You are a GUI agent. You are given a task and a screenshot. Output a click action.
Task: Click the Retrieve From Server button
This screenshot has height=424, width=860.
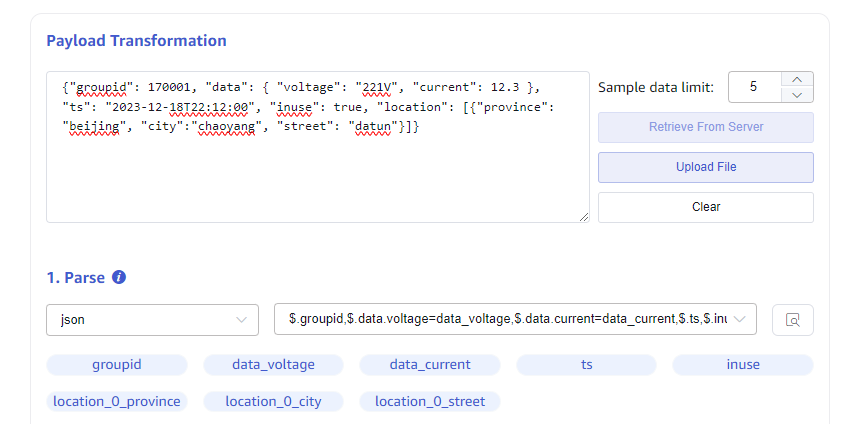click(705, 127)
